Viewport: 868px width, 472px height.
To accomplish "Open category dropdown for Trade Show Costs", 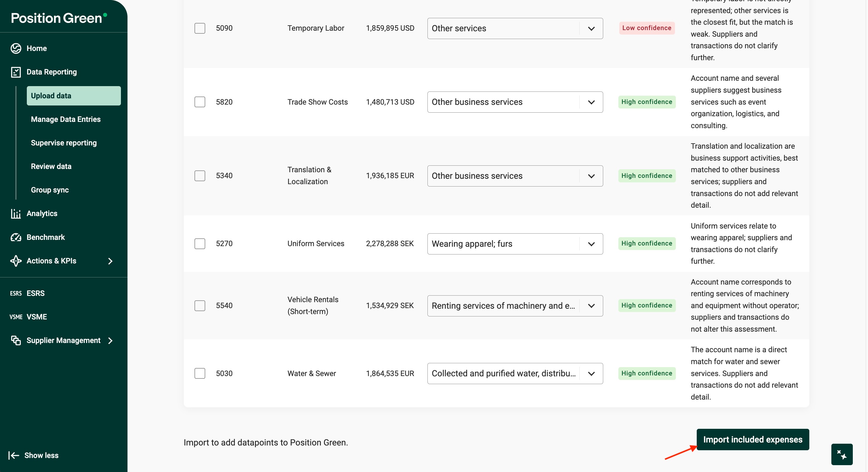I will click(591, 102).
